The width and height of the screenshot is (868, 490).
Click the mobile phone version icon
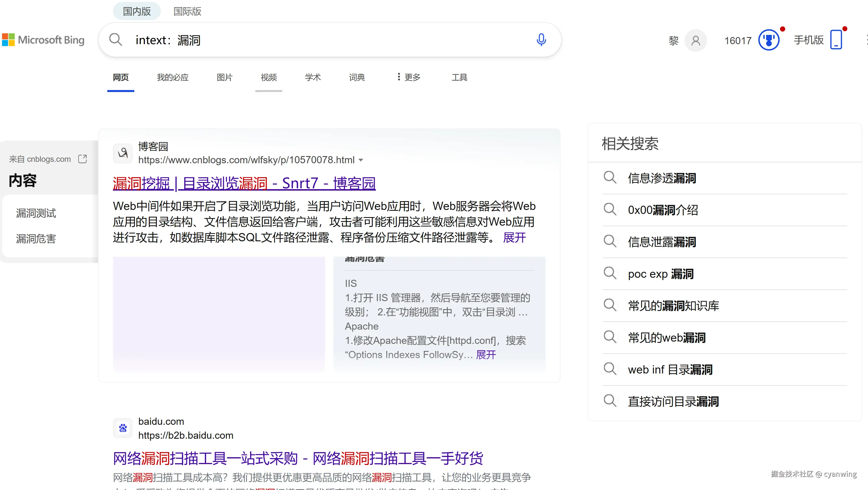coord(836,40)
